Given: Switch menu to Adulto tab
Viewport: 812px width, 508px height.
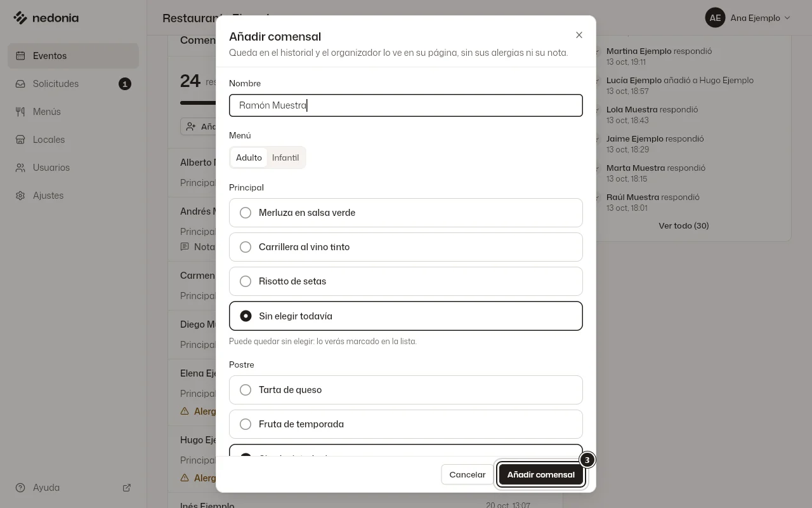Looking at the screenshot, I should coord(249,157).
